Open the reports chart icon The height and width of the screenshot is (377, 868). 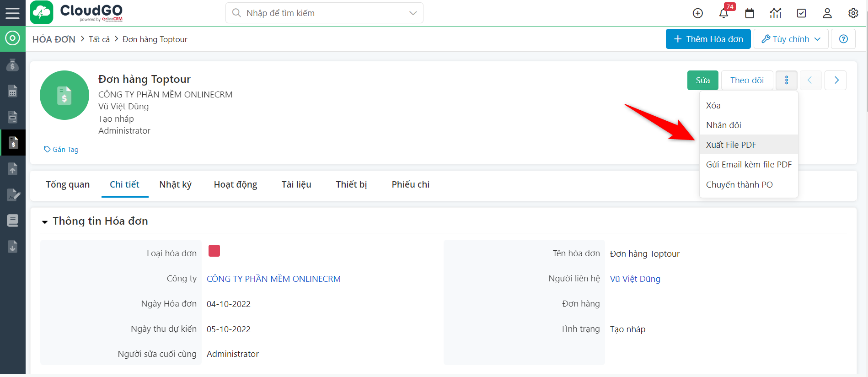[776, 13]
